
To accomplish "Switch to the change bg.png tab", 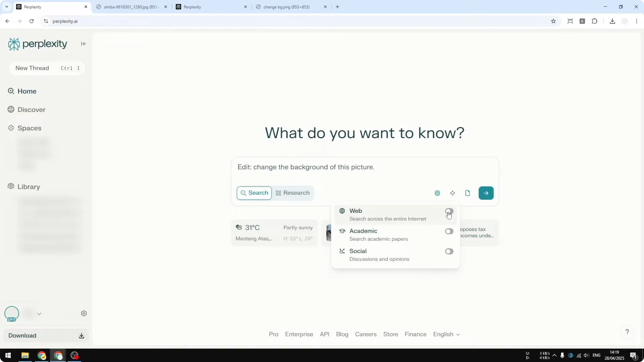I will (x=286, y=7).
